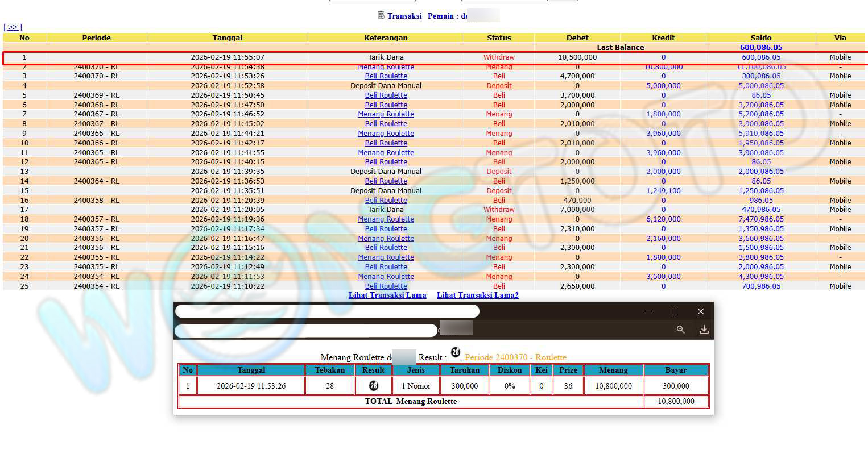Viewport: 868px width, 454px height.
Task: Expand using the [>>] link at top left
Action: [x=13, y=27]
